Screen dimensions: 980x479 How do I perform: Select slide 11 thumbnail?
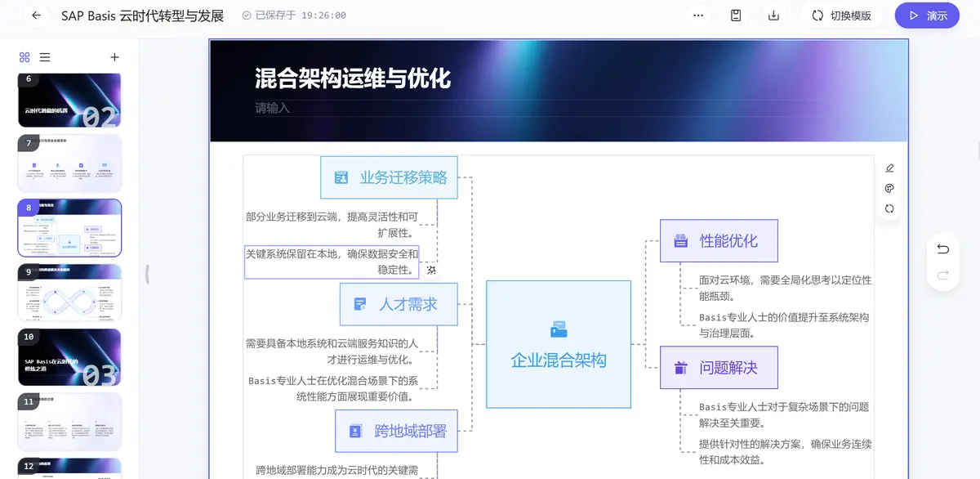70,422
